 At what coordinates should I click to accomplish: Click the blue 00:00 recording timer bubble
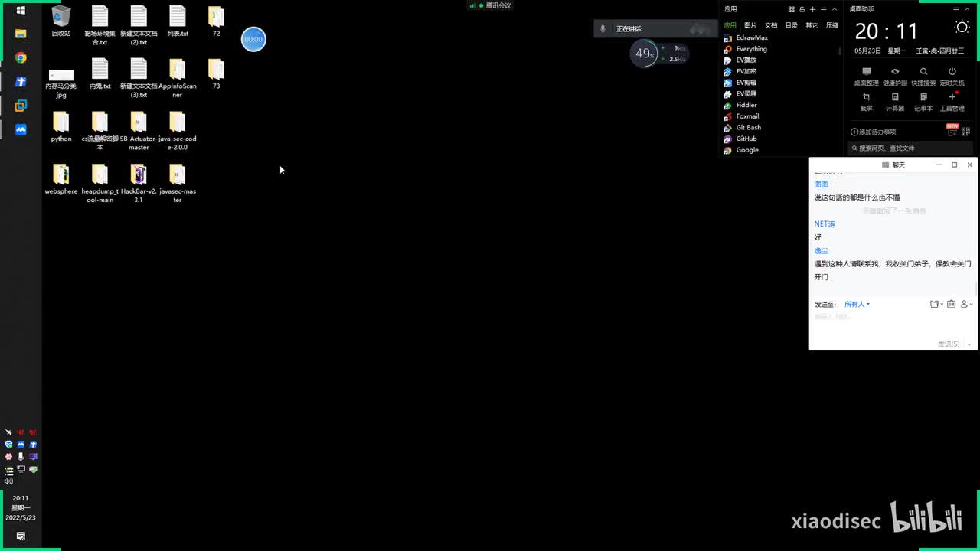pos(253,39)
